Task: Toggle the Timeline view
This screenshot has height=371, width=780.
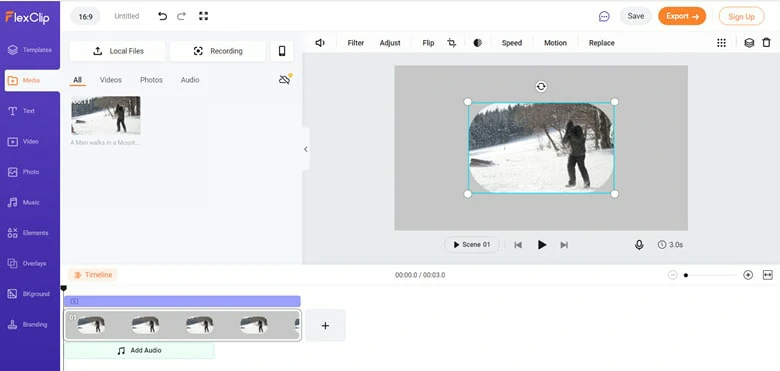Action: click(x=93, y=275)
